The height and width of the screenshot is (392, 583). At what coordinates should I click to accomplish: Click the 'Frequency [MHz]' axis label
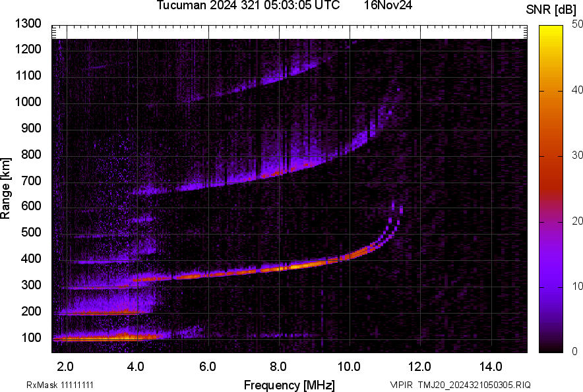coord(290,385)
